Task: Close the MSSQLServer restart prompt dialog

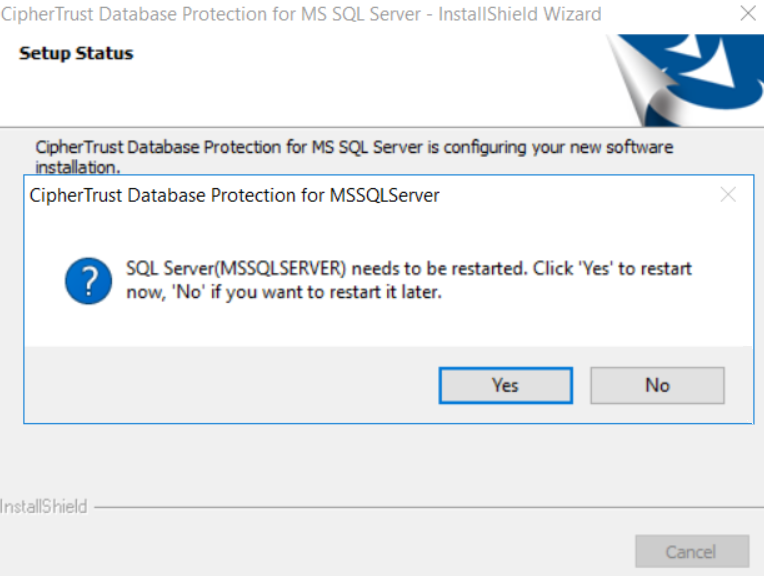Action: coord(728,195)
